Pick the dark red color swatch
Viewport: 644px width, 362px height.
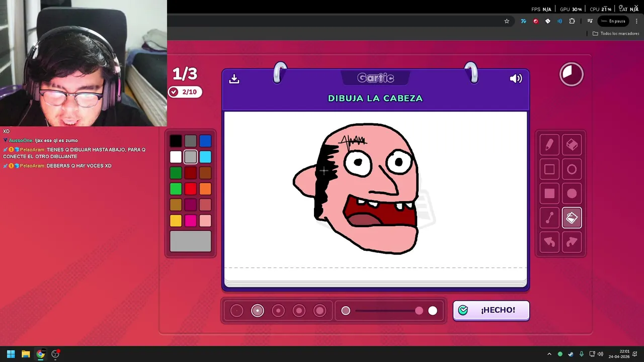click(190, 173)
